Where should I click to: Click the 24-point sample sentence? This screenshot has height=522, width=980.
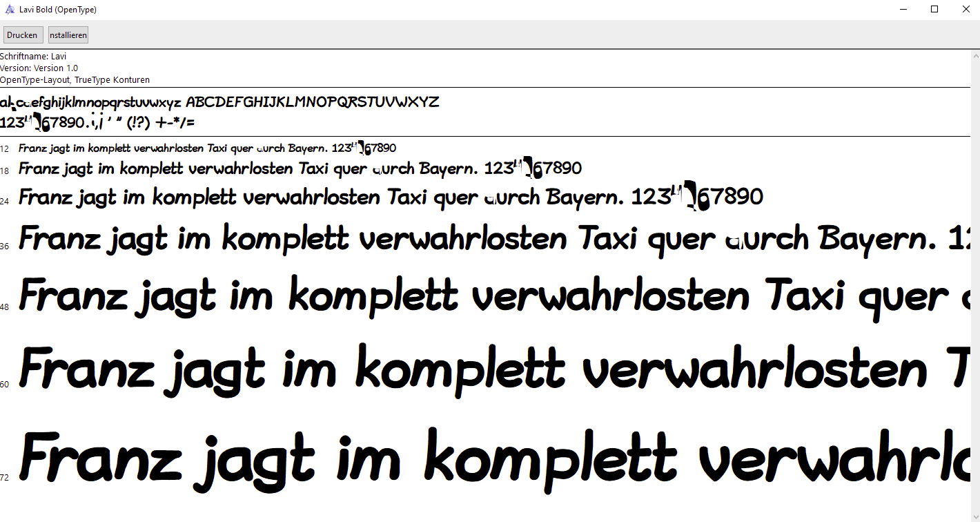[x=390, y=197]
